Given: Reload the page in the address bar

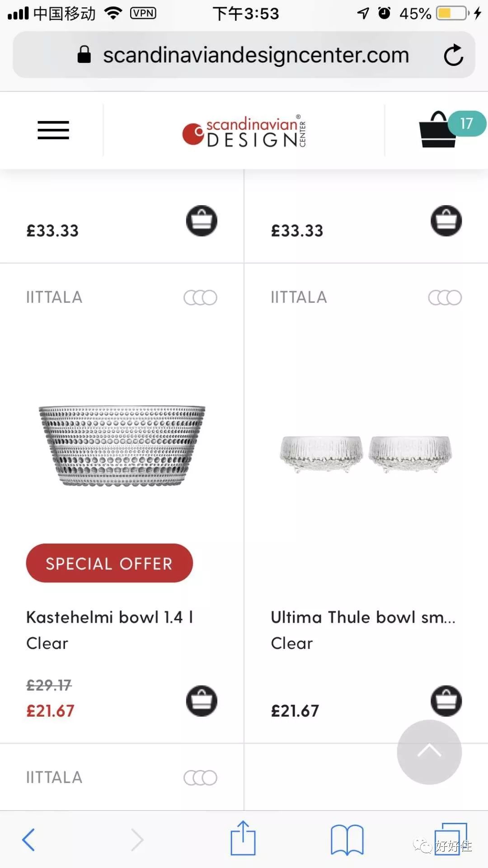Looking at the screenshot, I should 453,55.
